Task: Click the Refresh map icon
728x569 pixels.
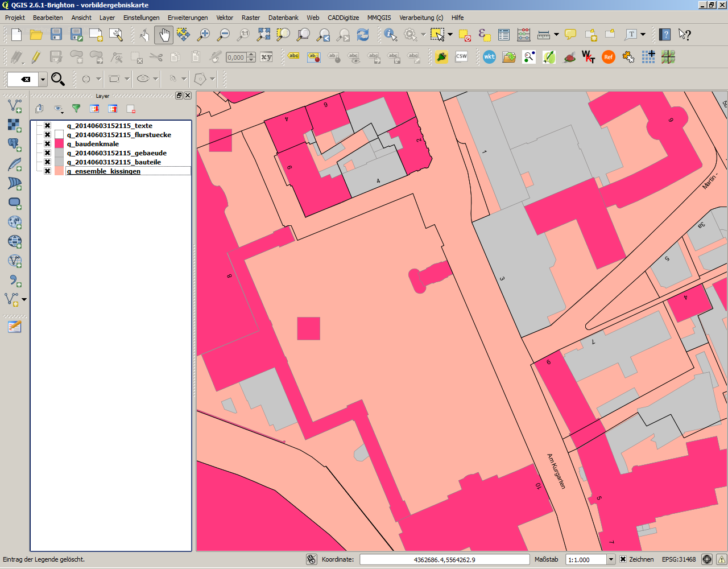Action: coord(363,35)
